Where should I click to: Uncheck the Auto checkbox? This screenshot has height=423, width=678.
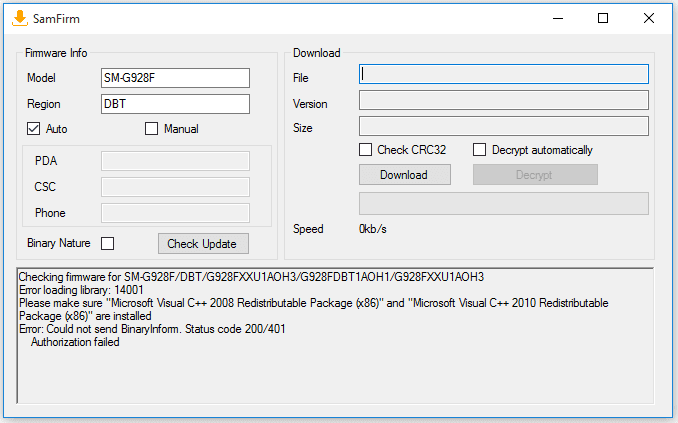click(33, 128)
